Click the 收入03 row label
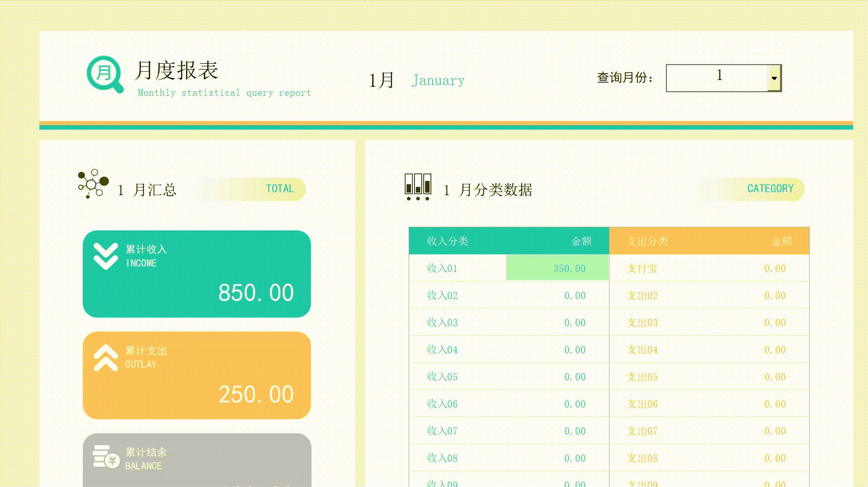868x487 pixels. coord(442,323)
